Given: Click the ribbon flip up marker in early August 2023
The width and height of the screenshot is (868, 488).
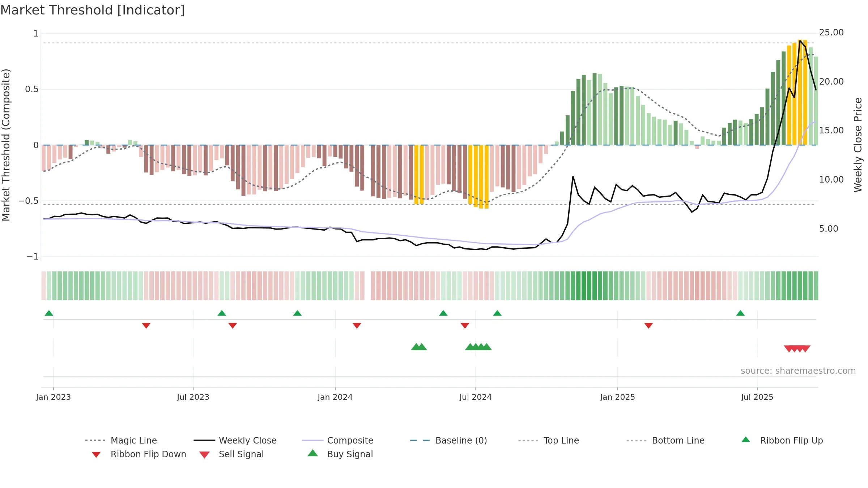Looking at the screenshot, I should pyautogui.click(x=222, y=313).
